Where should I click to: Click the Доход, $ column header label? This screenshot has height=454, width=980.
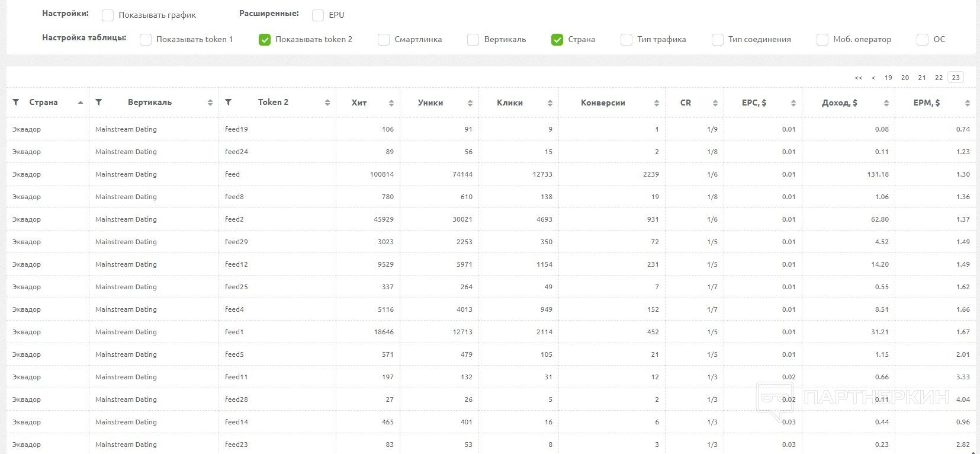click(x=840, y=103)
